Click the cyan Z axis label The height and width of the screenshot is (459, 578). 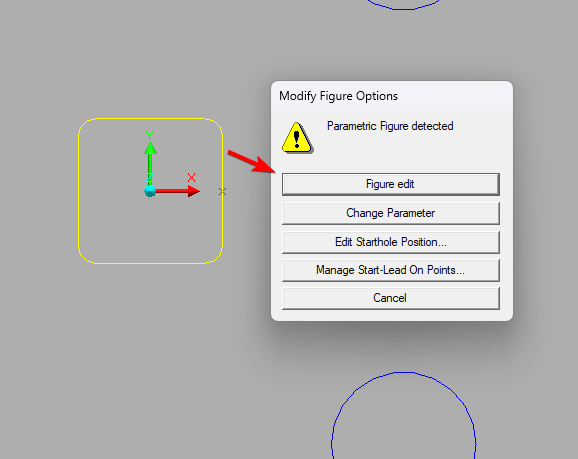(x=150, y=178)
